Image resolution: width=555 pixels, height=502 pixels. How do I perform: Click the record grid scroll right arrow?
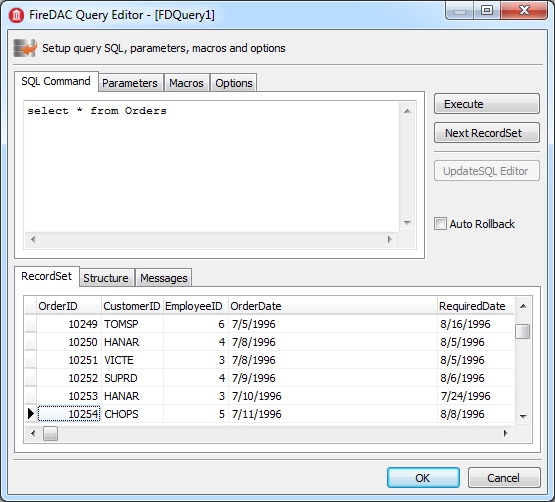(505, 433)
